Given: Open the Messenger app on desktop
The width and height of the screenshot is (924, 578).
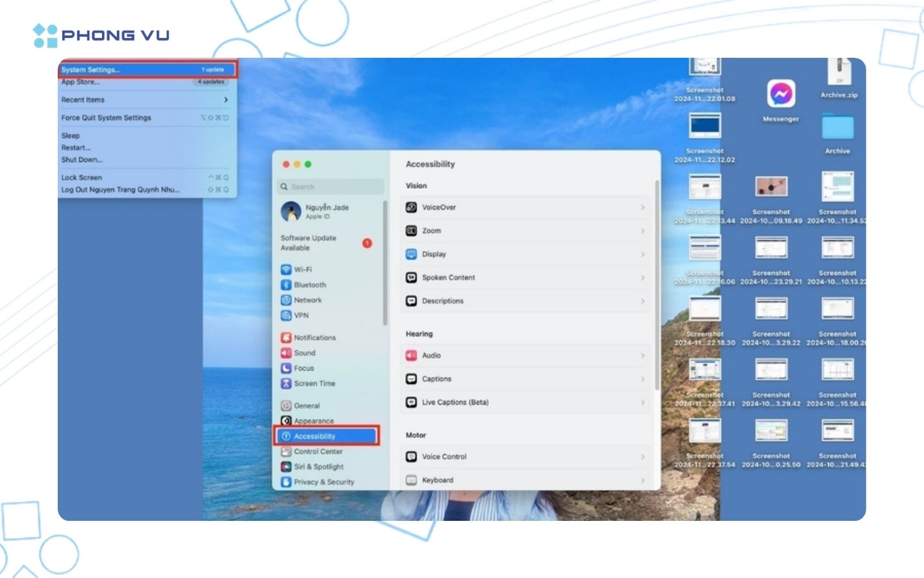Looking at the screenshot, I should point(781,95).
